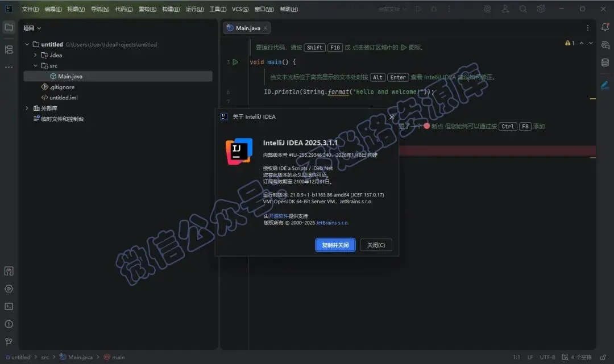Open the 项目 view dropdown
The width and height of the screenshot is (614, 364).
pos(32,28)
